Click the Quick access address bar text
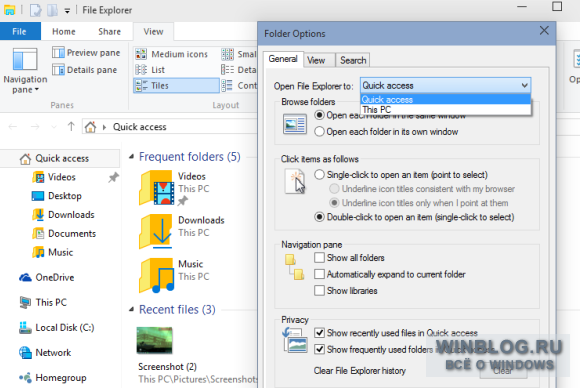This screenshot has height=388, width=580. click(140, 127)
